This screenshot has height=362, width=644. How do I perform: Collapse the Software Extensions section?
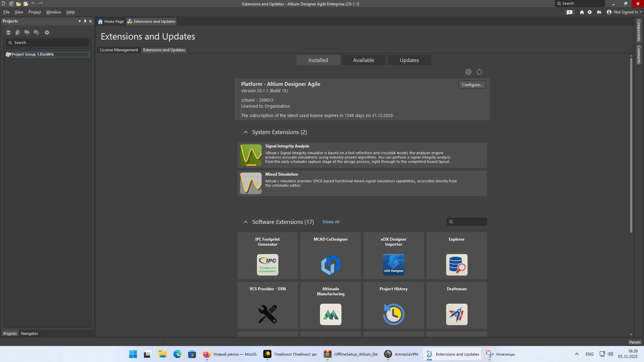(x=246, y=222)
